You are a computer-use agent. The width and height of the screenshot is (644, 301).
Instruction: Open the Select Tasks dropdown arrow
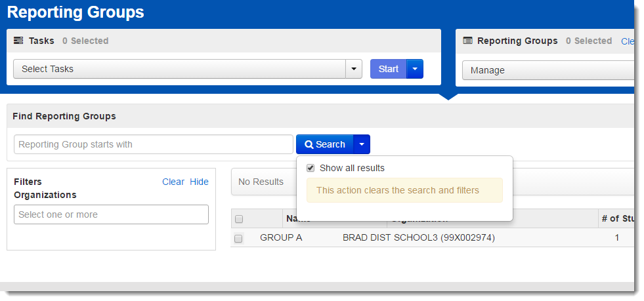pos(354,69)
